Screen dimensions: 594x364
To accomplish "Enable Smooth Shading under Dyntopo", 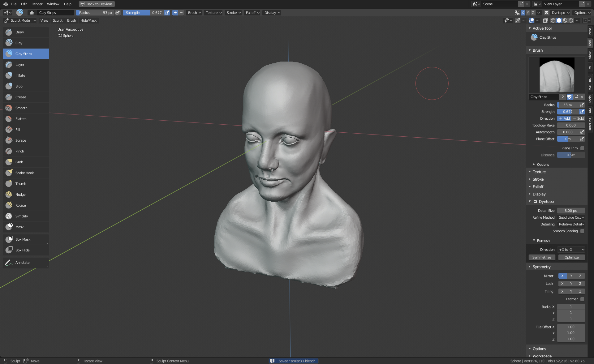I will point(582,231).
